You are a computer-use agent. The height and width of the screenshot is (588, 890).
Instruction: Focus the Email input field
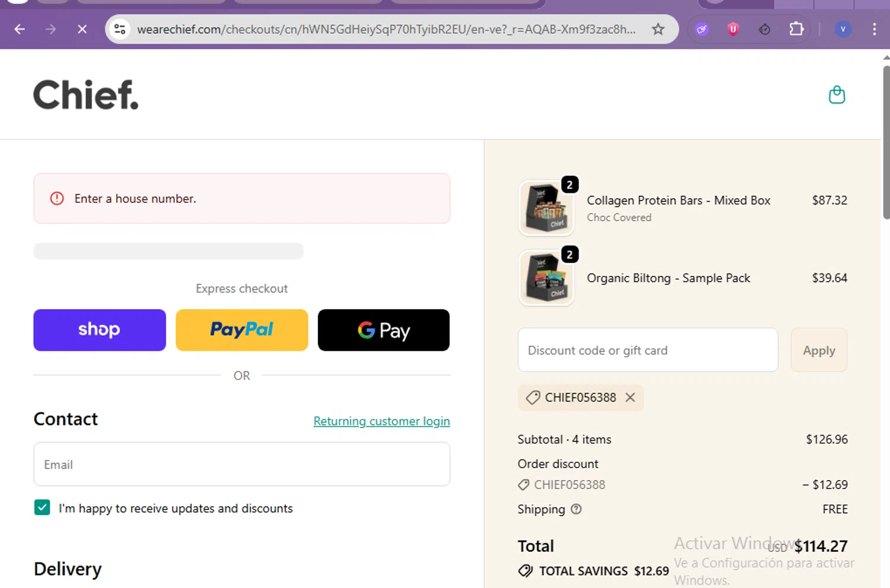coord(242,464)
